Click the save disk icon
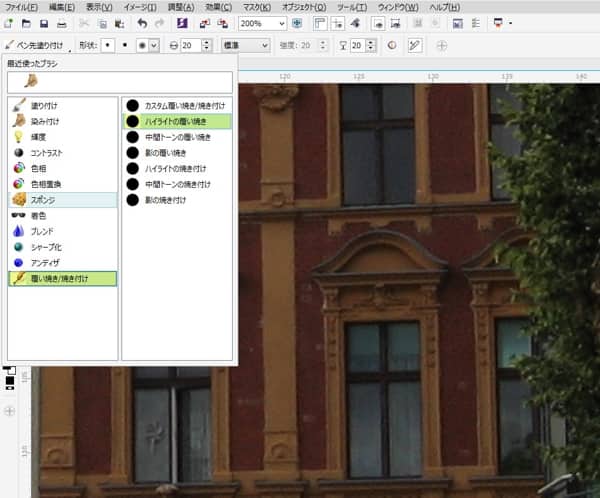 coord(43,23)
